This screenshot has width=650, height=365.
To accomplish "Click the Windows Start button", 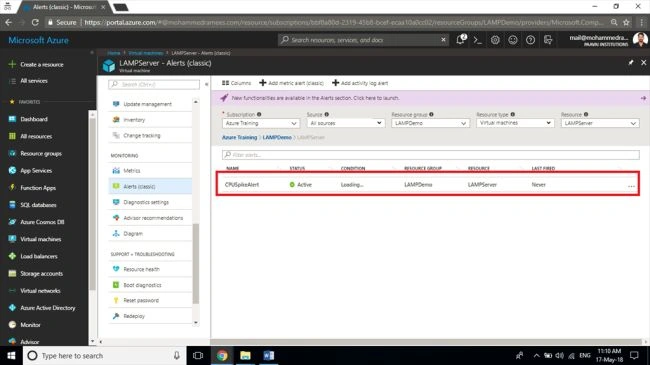I will pyautogui.click(x=11, y=355).
